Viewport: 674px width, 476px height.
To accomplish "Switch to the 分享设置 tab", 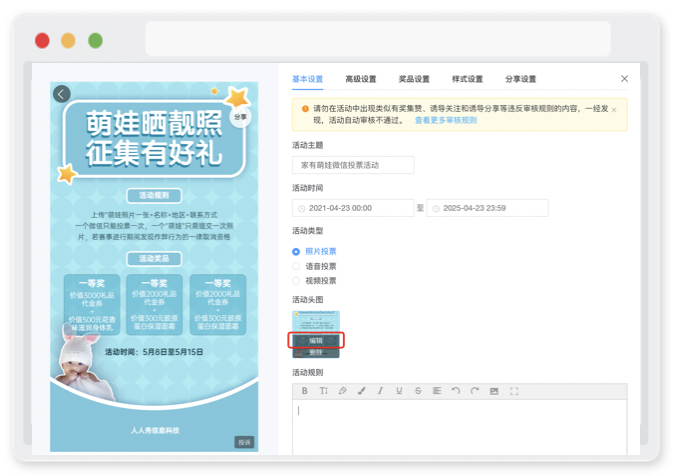I will [521, 79].
